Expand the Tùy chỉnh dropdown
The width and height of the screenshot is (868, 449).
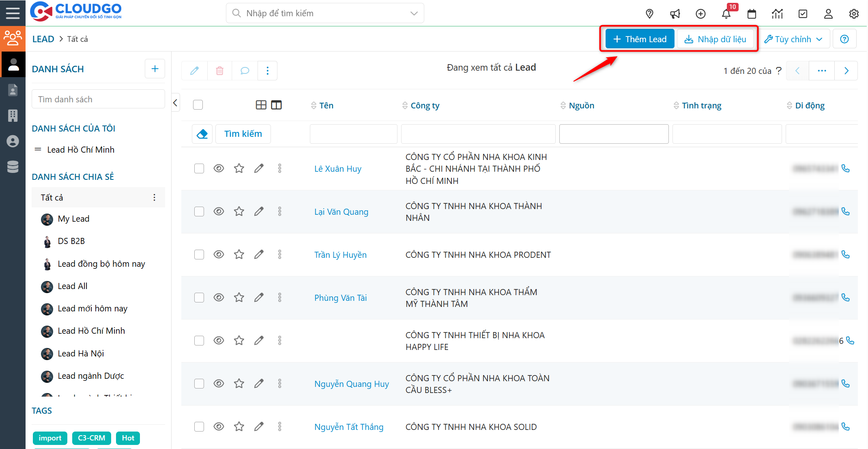point(794,39)
